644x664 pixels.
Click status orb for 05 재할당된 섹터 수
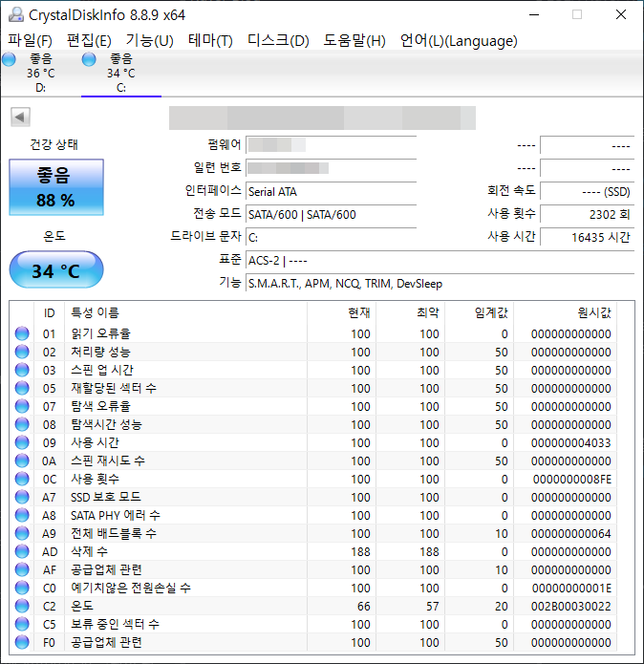click(x=22, y=388)
